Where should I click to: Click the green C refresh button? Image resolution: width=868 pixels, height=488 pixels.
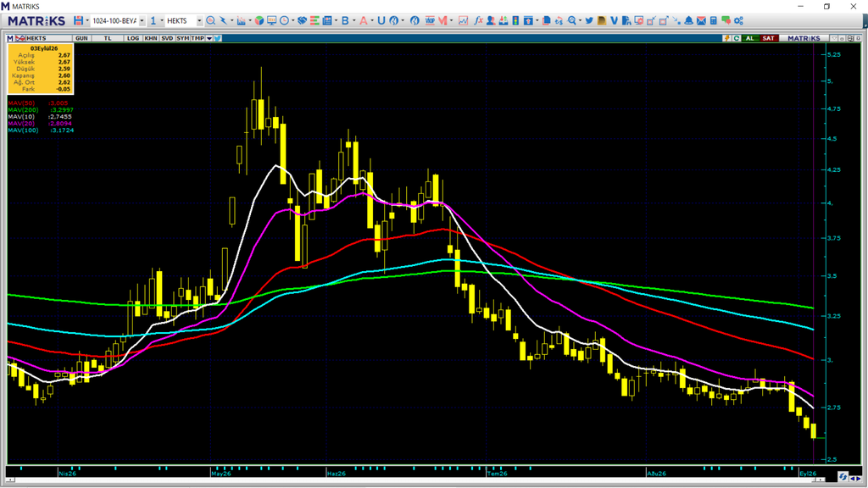(x=737, y=38)
